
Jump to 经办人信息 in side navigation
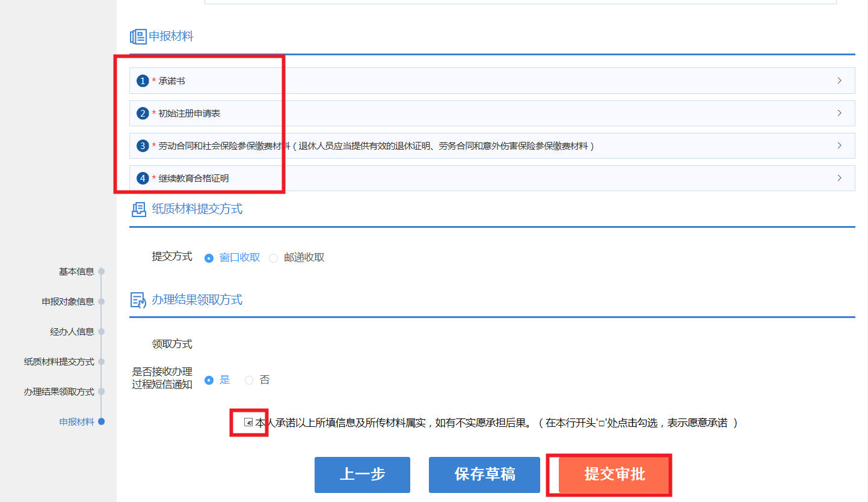tap(72, 332)
